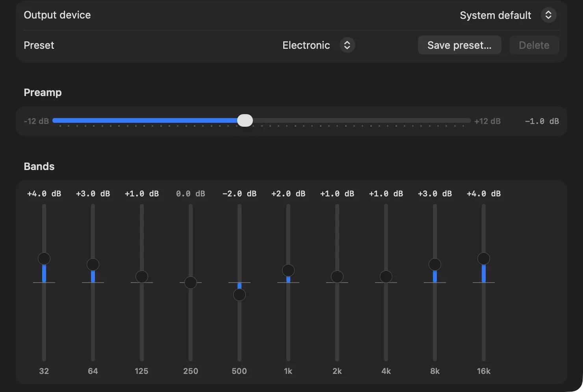Click the 32 Hz band slider knob
This screenshot has width=583, height=392.
click(44, 259)
